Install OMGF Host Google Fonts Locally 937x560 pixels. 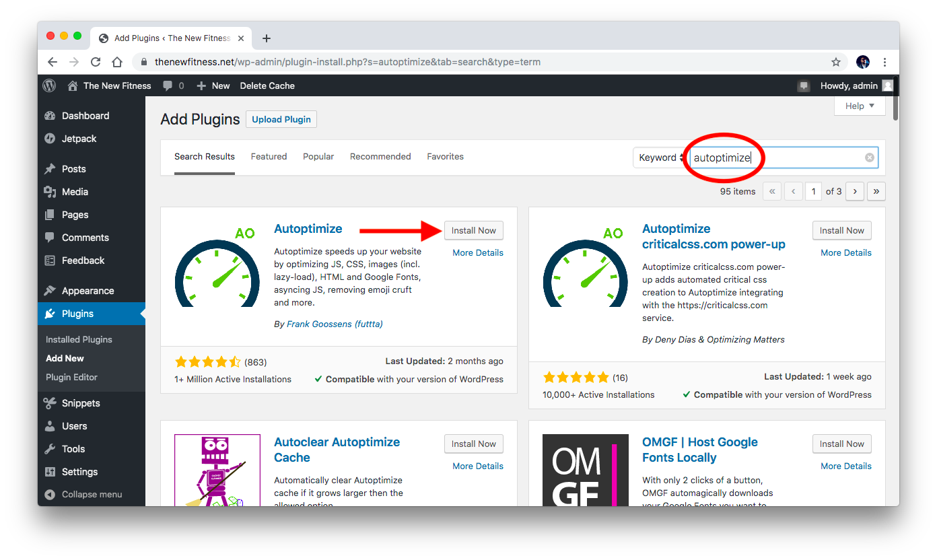point(842,444)
